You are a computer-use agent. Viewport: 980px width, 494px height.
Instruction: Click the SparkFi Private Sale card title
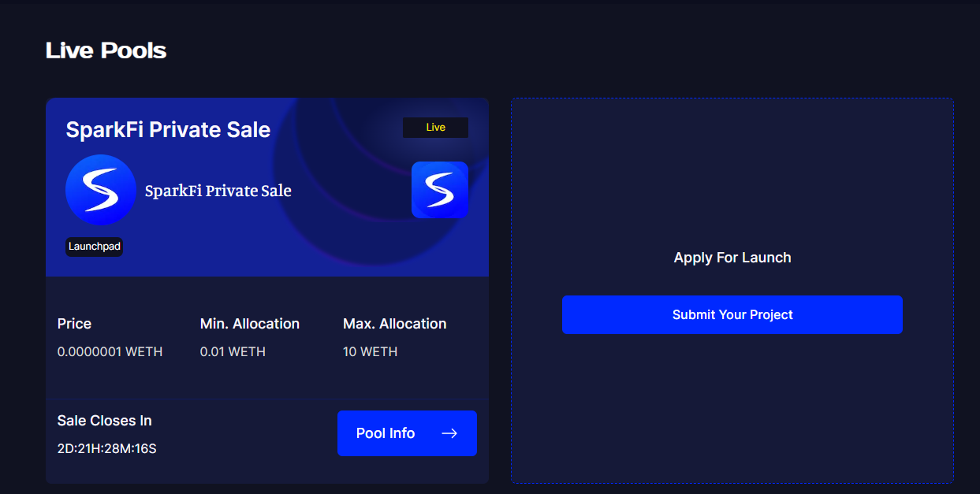pyautogui.click(x=168, y=129)
